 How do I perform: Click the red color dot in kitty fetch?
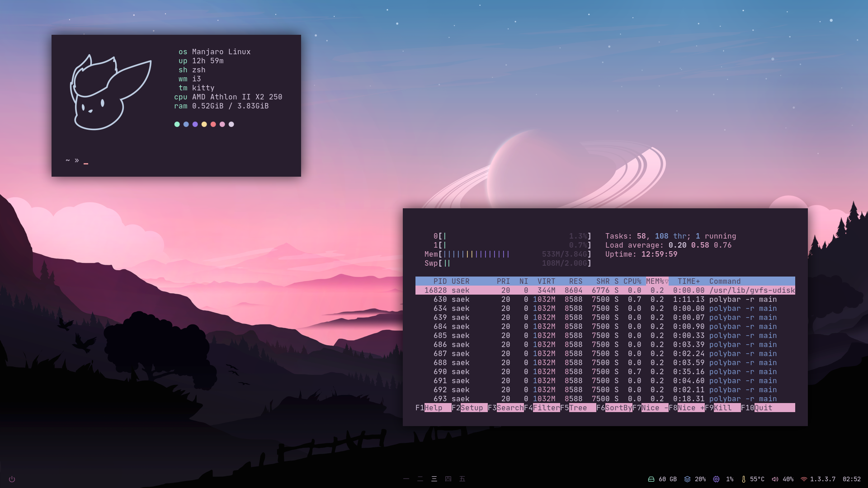[x=213, y=124]
